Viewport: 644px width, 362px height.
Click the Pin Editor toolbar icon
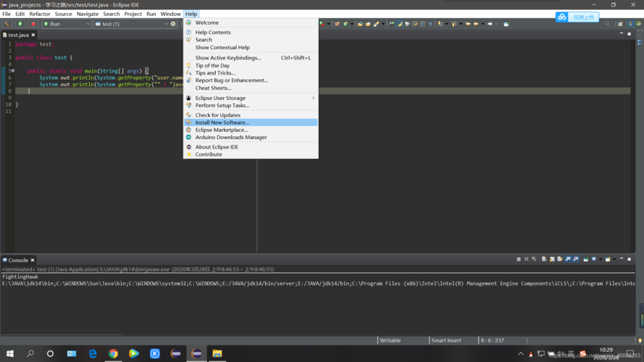click(x=506, y=24)
